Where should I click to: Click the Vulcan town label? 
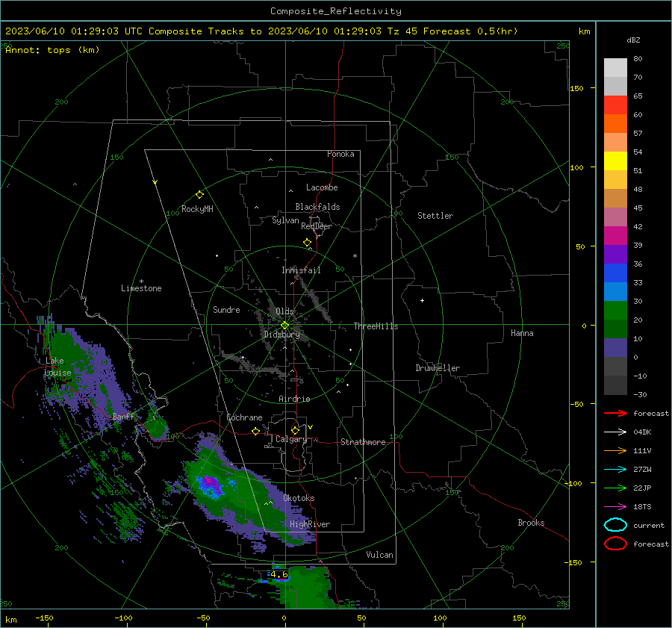pos(379,555)
